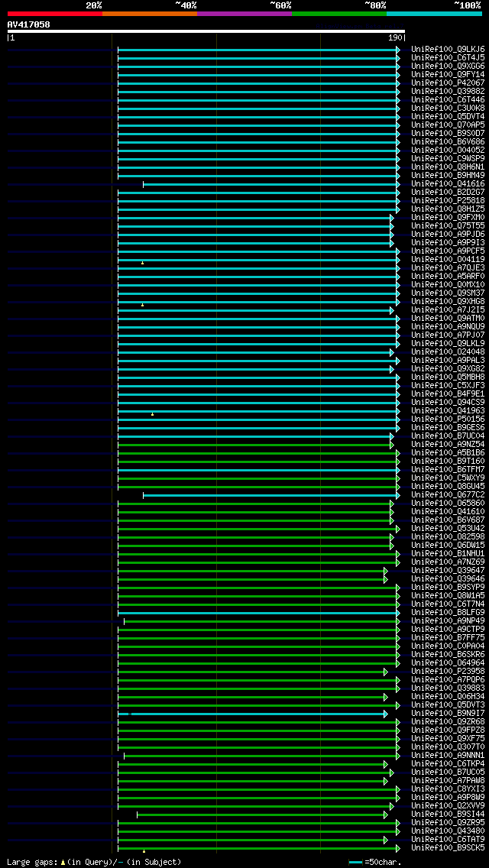Click the yellow gap marker on UniRef100_O04119 row
Image resolution: width=489 pixels, height=868 pixels.
tap(142, 263)
